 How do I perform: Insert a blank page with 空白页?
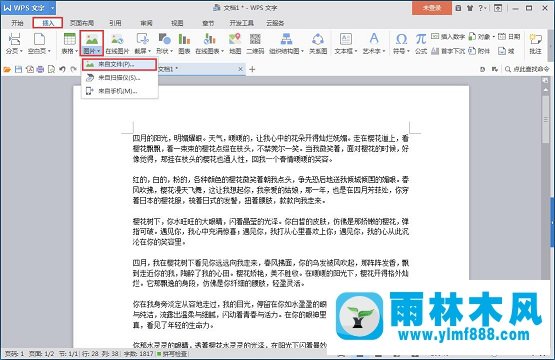[39, 44]
